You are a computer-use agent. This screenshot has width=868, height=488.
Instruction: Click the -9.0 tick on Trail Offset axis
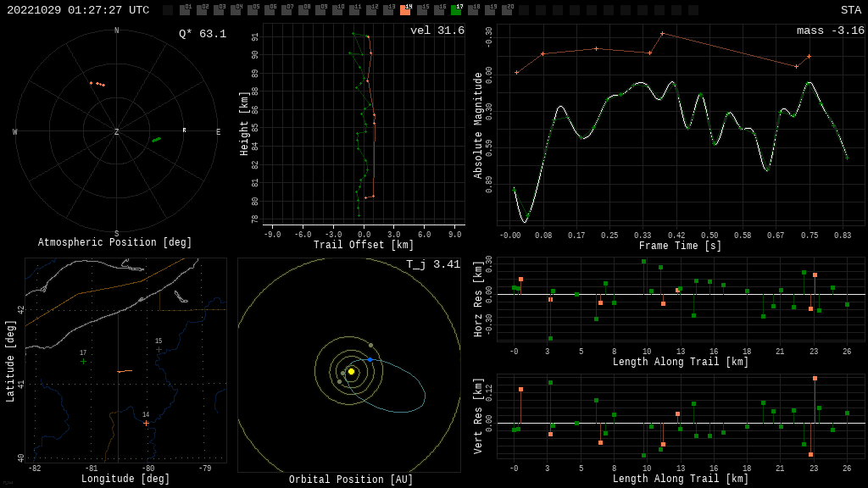coord(272,235)
